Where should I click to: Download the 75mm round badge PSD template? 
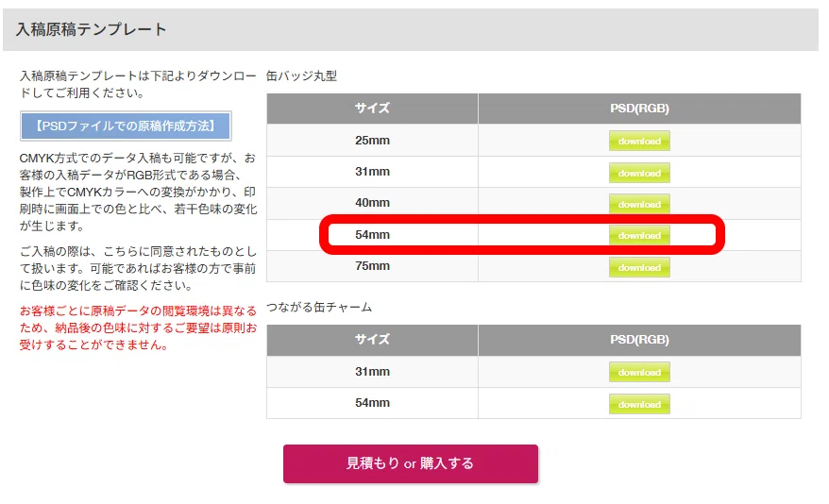(x=639, y=267)
